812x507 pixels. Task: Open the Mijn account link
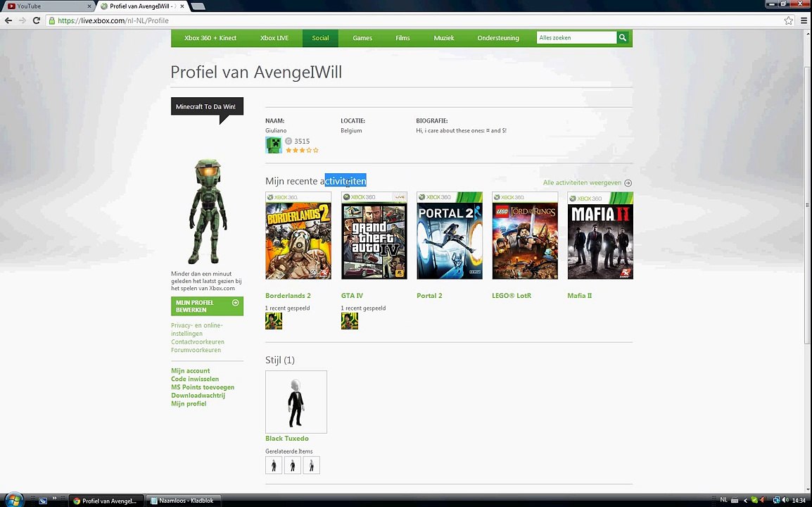(x=191, y=370)
